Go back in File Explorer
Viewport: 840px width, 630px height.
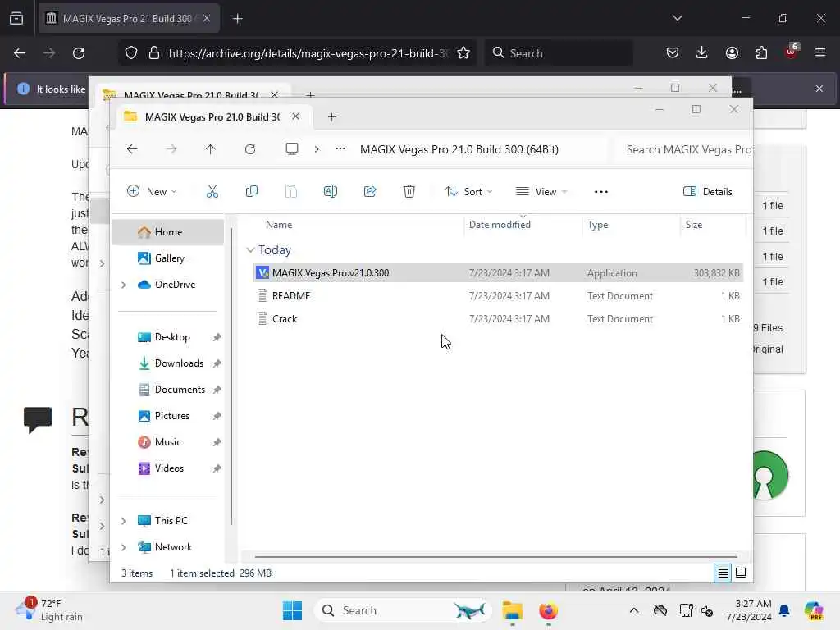[x=132, y=149]
